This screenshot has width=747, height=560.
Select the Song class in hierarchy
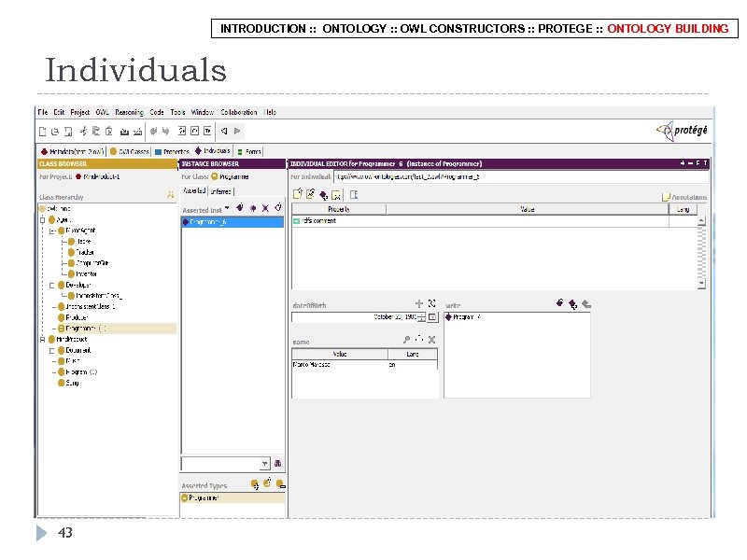68,383
